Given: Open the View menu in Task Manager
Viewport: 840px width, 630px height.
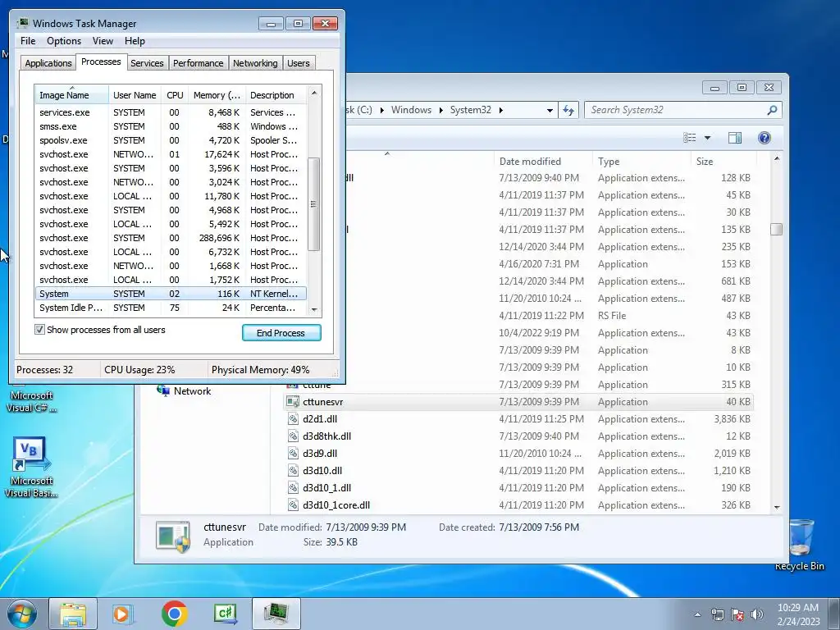Looking at the screenshot, I should 103,41.
